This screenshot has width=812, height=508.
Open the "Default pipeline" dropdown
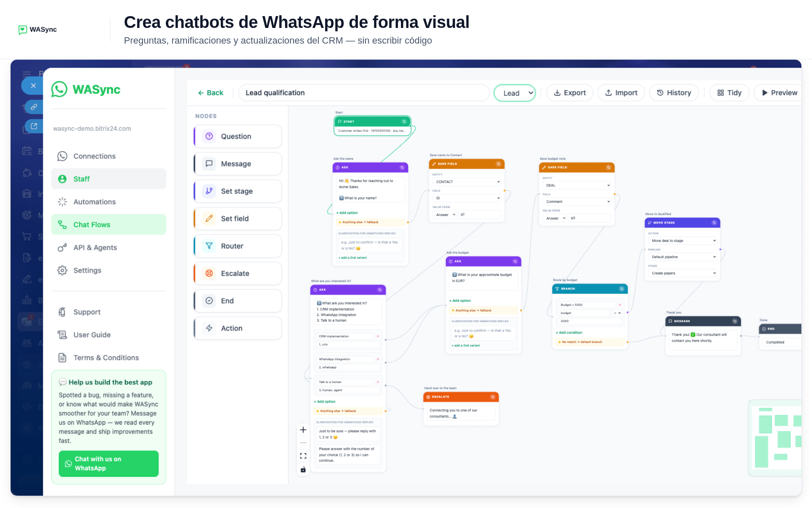(x=683, y=257)
